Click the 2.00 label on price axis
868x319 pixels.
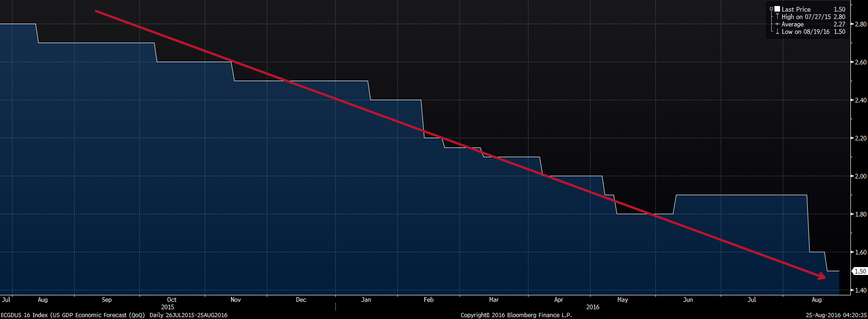[861, 176]
